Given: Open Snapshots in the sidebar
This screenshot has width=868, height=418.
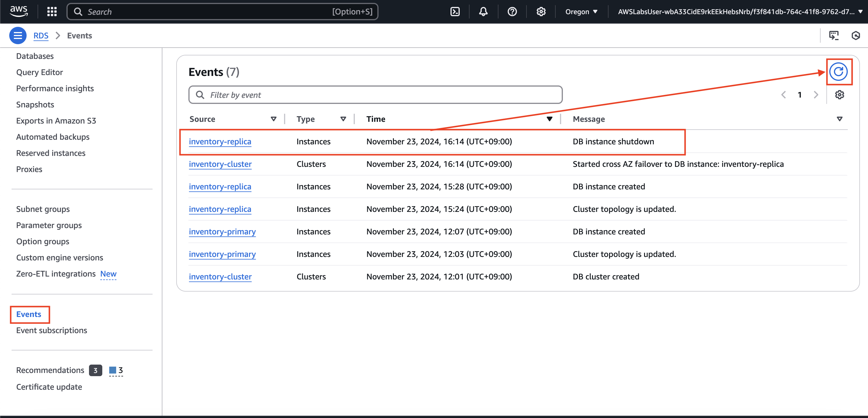Looking at the screenshot, I should pyautogui.click(x=35, y=105).
